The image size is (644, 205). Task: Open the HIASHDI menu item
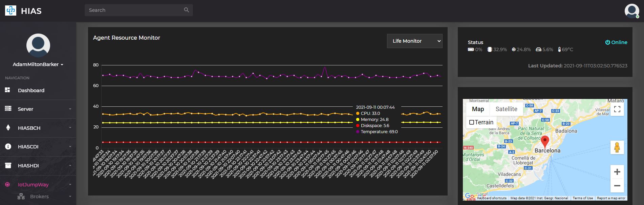coord(38,166)
